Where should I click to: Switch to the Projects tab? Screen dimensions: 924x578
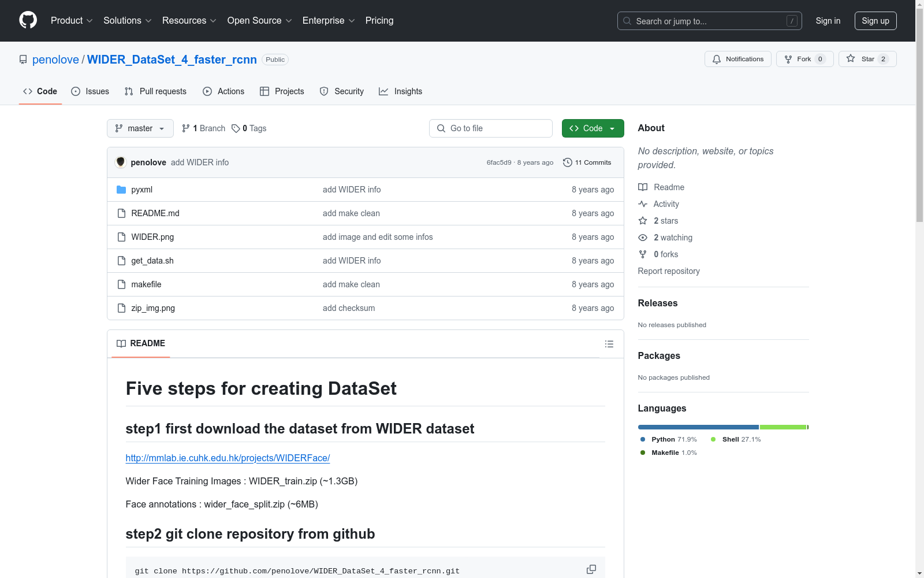tap(282, 91)
